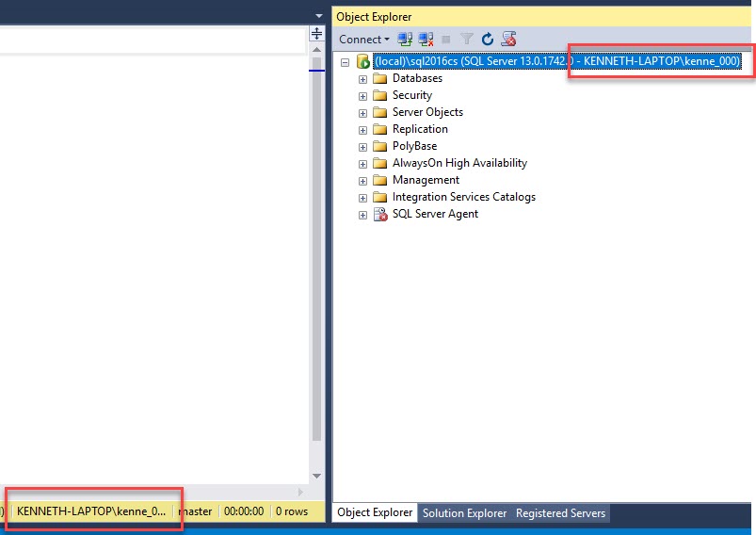Select the AlwaysOn High Availability folder

[x=459, y=163]
